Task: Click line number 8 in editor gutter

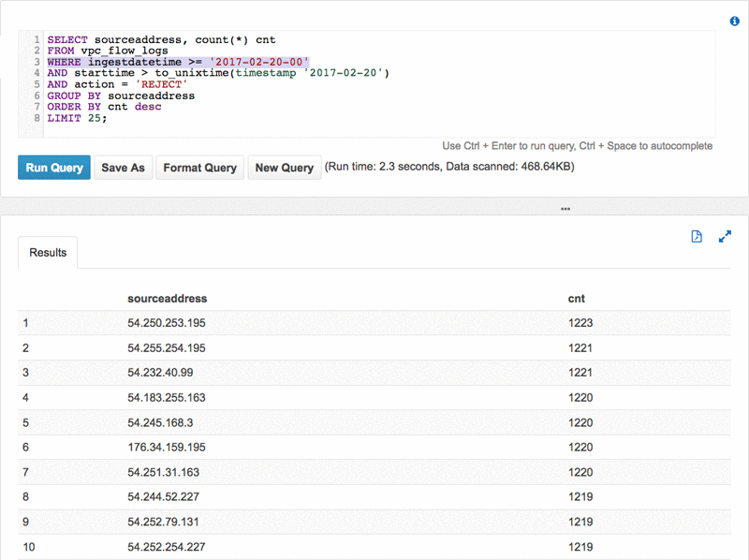Action: click(37, 118)
